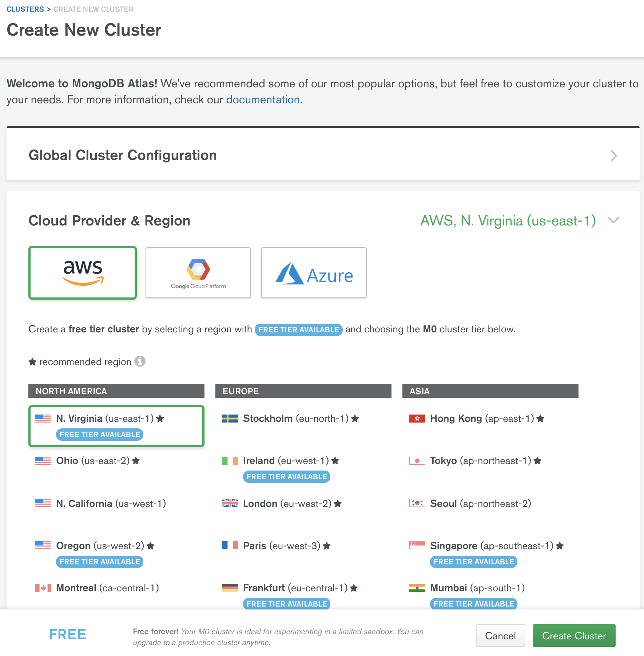Click the US flag next to N. Virginia
The image size is (644, 656).
tap(43, 418)
